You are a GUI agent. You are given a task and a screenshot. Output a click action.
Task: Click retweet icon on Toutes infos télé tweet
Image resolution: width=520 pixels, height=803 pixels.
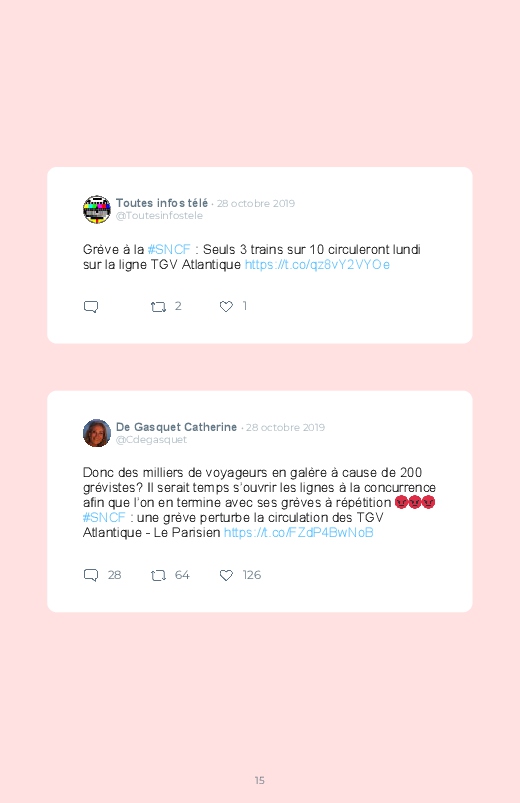[158, 307]
